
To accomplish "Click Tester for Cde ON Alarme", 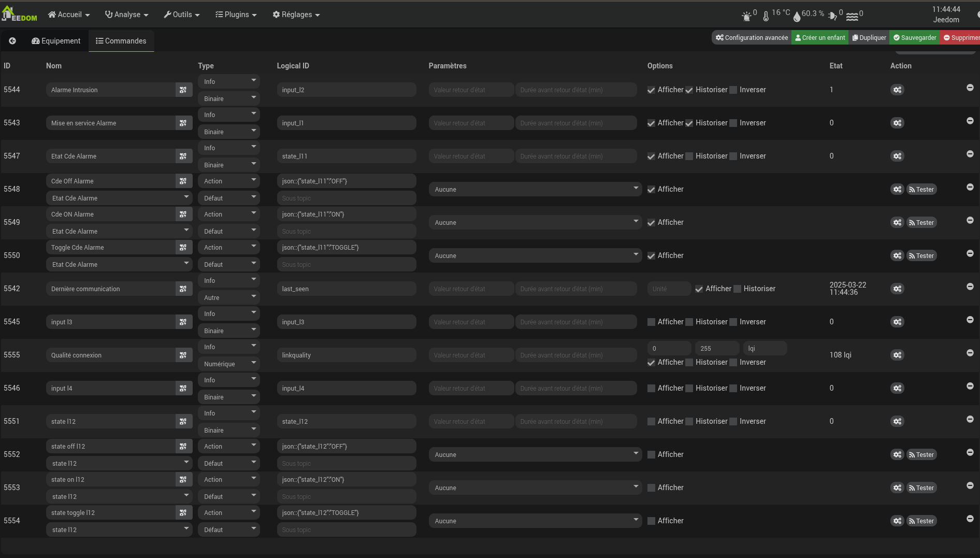I will pyautogui.click(x=921, y=222).
